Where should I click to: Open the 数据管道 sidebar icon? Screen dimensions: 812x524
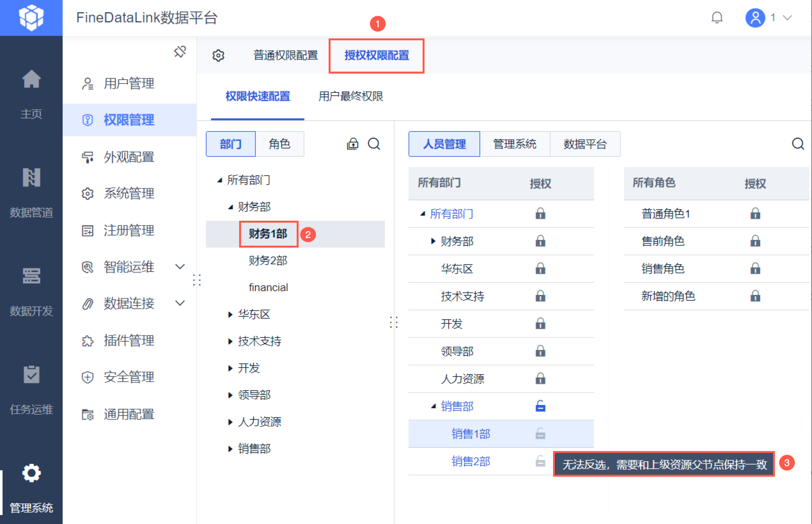(31, 178)
